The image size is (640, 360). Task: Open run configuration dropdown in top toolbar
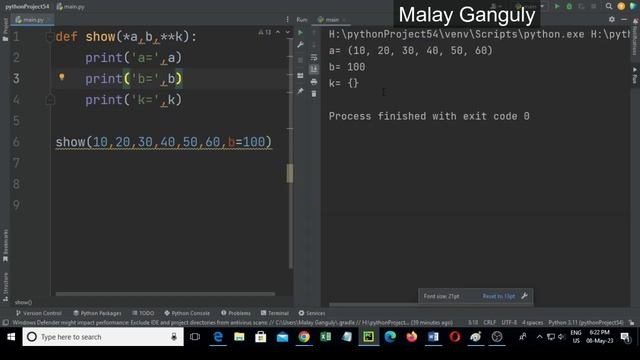[530, 7]
